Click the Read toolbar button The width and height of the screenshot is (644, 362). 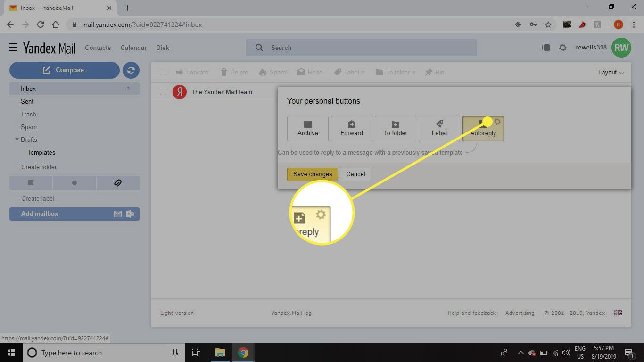pyautogui.click(x=310, y=72)
